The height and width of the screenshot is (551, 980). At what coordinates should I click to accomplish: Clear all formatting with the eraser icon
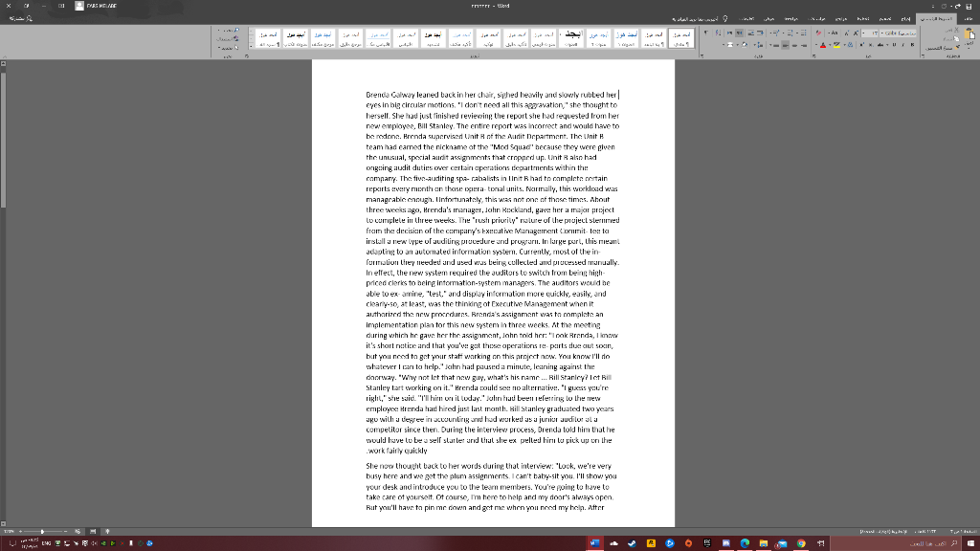[x=818, y=33]
